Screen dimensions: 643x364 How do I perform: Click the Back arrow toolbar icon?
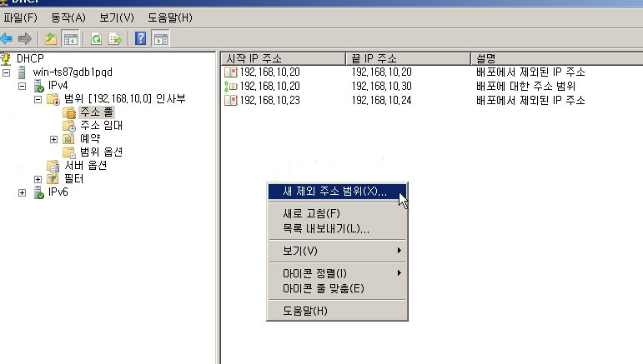(x=6, y=39)
